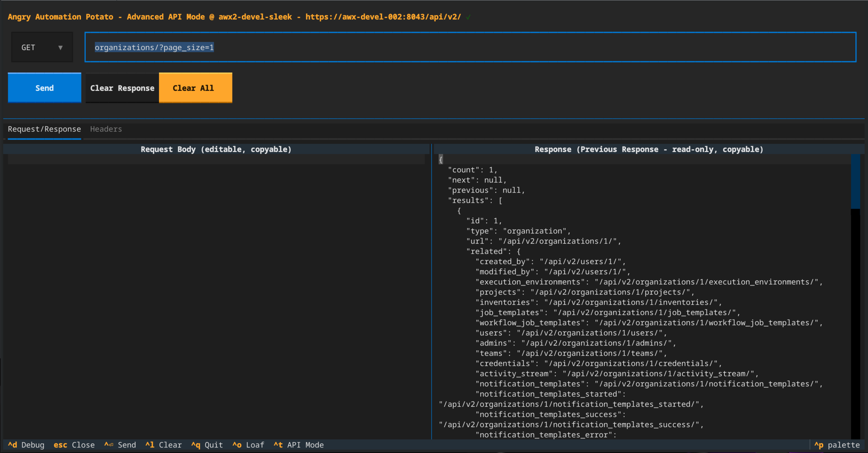Click the "teams" line in the response
Viewport: 868px width, 453px height.
coord(571,353)
